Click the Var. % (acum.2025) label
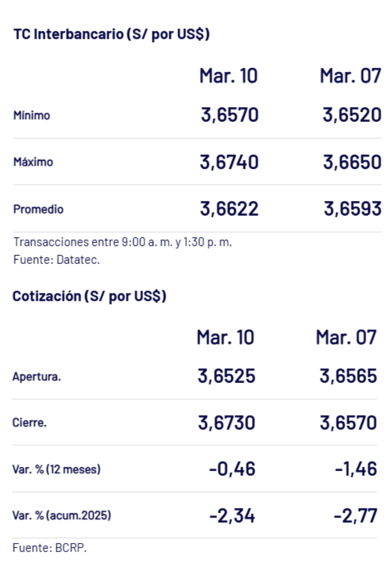 [61, 515]
